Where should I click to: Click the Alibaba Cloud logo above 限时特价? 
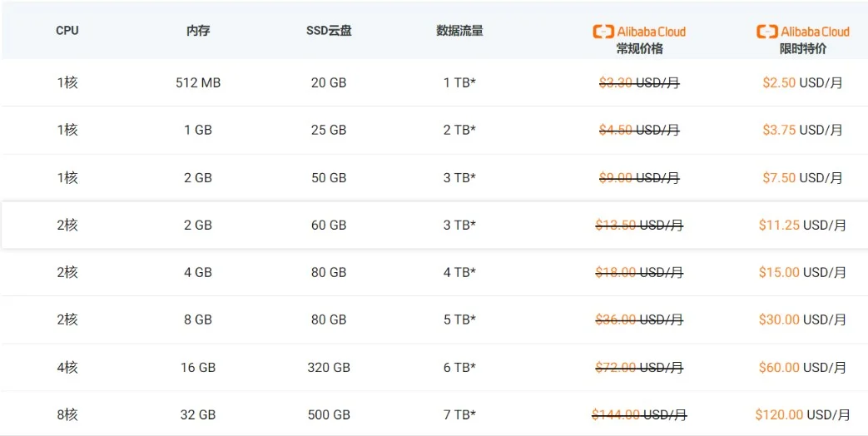click(x=802, y=32)
